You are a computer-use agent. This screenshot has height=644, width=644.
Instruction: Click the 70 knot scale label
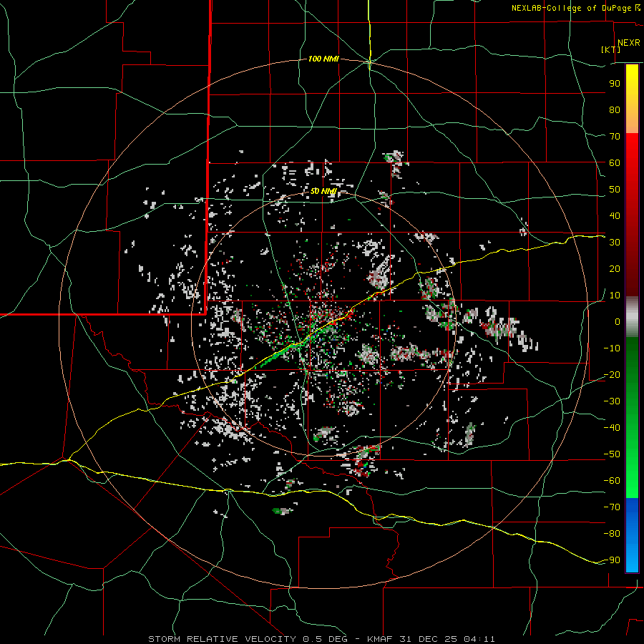[x=615, y=137]
